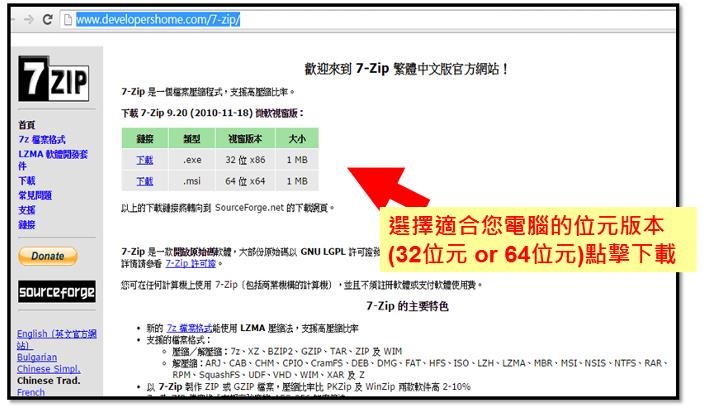Open 鏈接 sidebar link
This screenshot has height=406, width=703.
[x=26, y=225]
